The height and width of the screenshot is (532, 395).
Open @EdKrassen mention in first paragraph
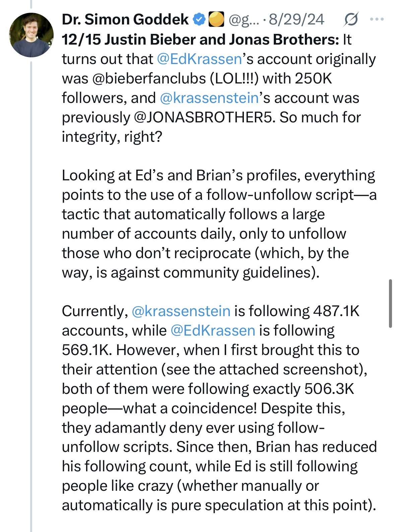coord(199,59)
